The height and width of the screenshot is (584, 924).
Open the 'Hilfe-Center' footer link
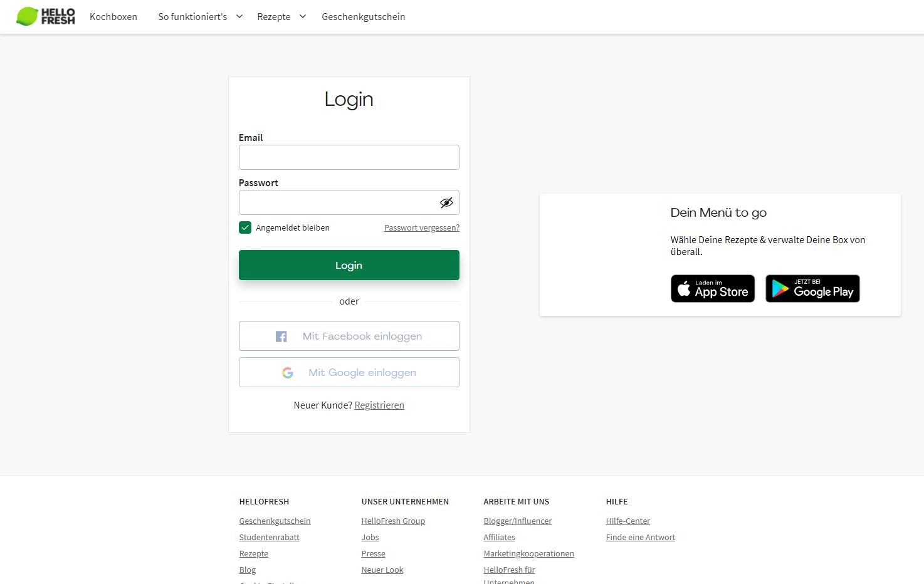pyautogui.click(x=627, y=521)
